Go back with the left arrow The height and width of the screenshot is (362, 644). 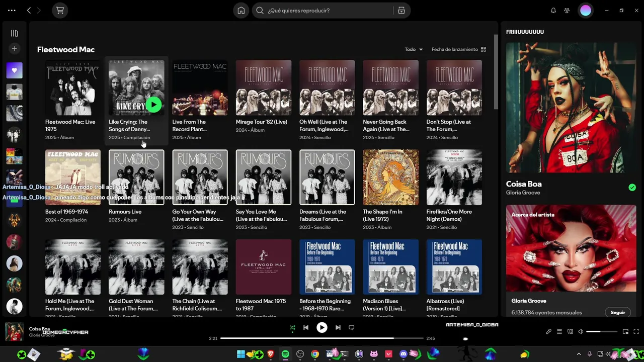click(x=29, y=11)
